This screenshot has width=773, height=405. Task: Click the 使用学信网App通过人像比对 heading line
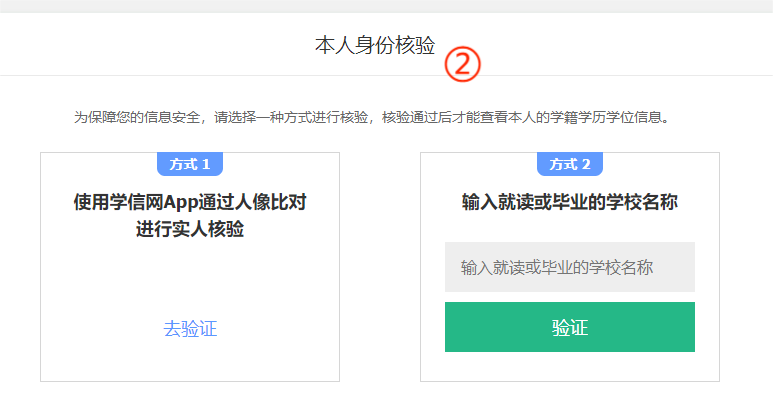coord(190,202)
